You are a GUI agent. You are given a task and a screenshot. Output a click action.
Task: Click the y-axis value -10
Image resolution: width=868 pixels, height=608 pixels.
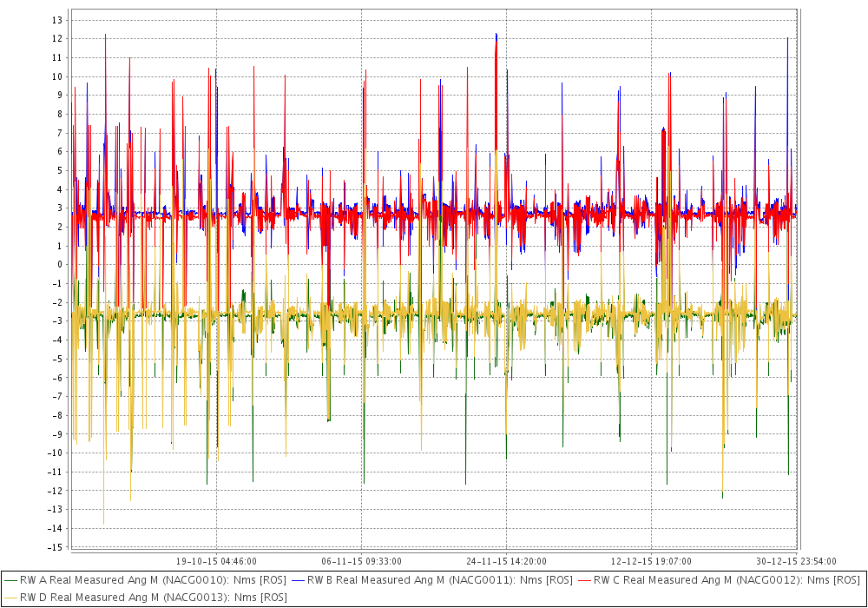(56, 453)
